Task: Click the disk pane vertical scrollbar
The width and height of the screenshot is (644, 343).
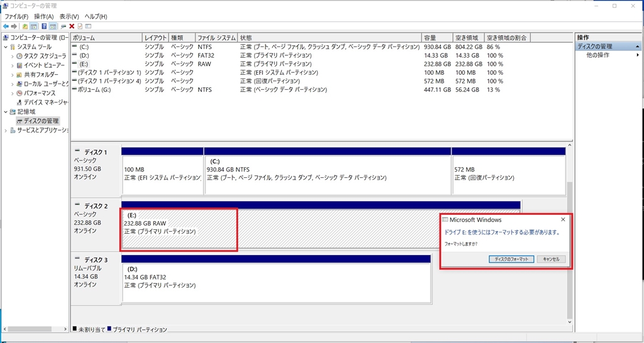Action: pos(569,251)
